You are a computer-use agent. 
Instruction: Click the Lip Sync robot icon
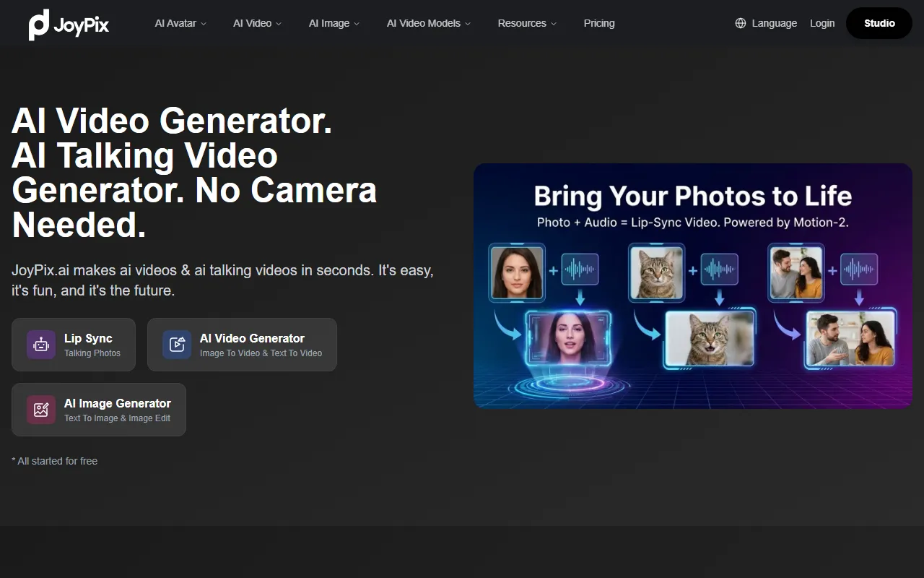(x=41, y=345)
